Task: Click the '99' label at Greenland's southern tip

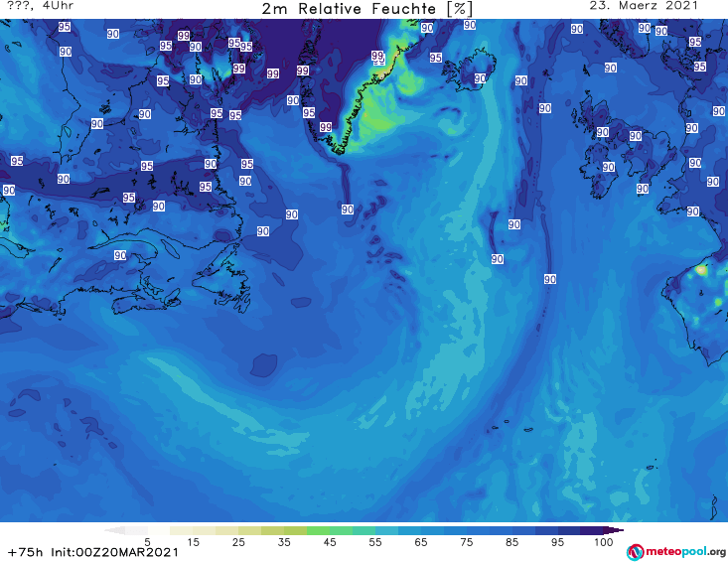Action: pyautogui.click(x=326, y=127)
